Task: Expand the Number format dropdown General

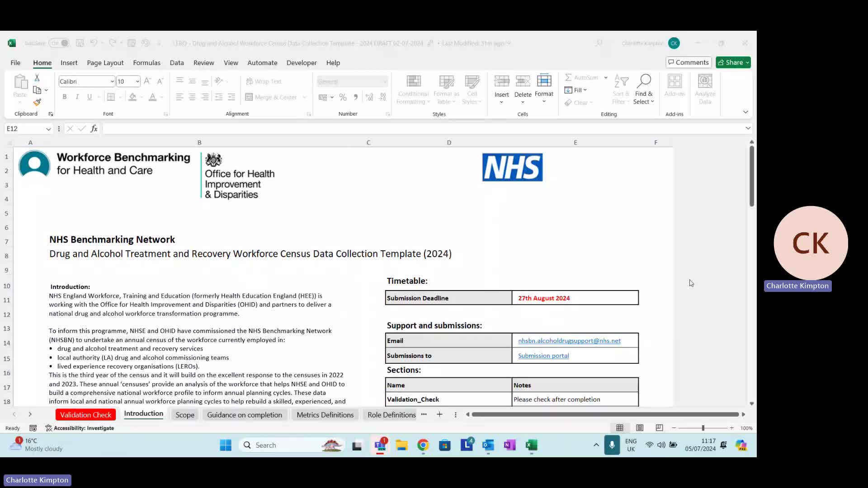Action: [386, 81]
